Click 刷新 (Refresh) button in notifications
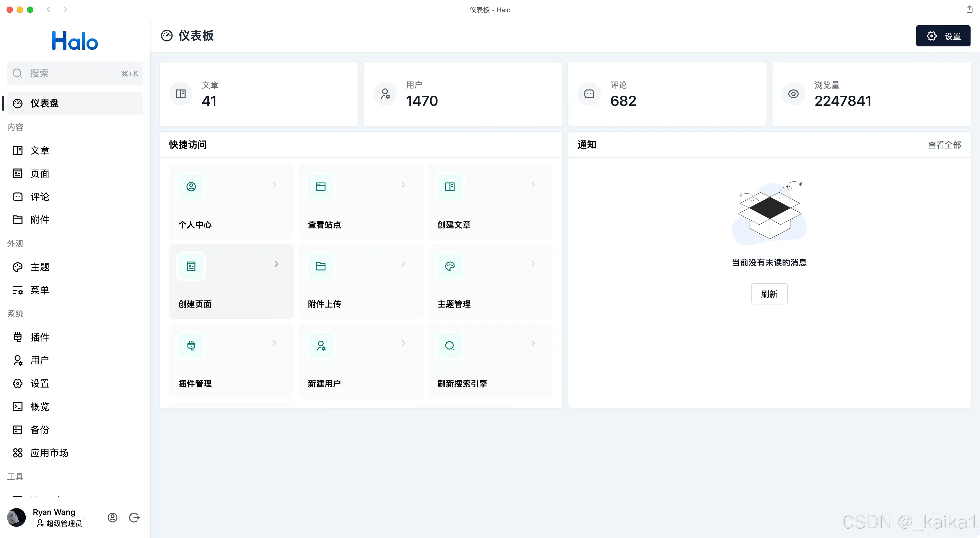Image resolution: width=980 pixels, height=538 pixels. 769,293
